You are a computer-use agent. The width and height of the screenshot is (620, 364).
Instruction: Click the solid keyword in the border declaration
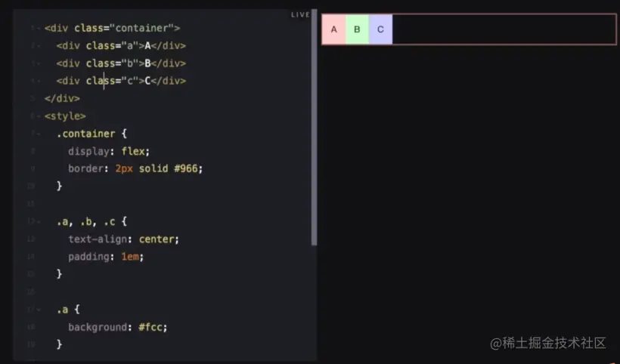tap(153, 168)
